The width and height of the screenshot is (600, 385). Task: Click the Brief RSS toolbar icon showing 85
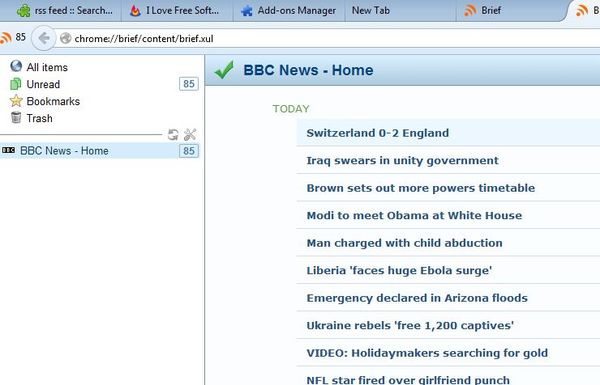[13, 38]
